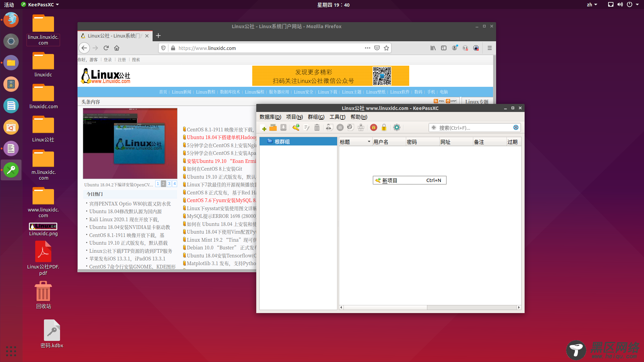
Task: Expand the 根群组 tree item
Action: click(264, 141)
